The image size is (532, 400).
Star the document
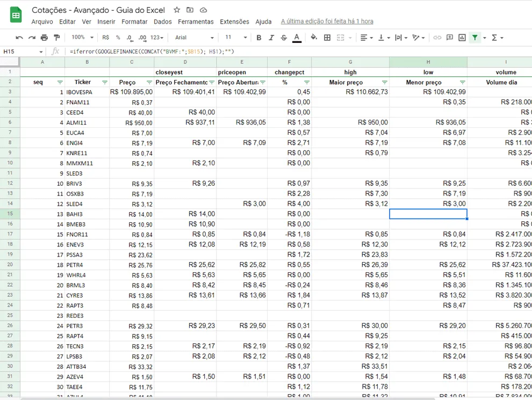coord(177,10)
